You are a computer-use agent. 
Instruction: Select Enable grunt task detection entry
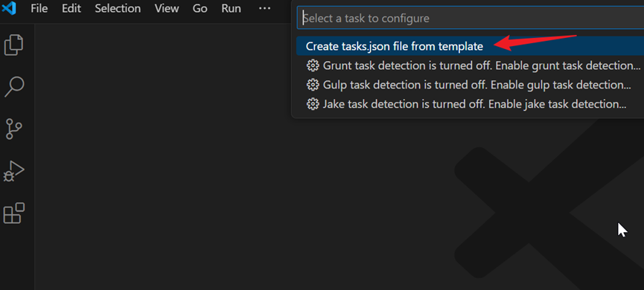click(470, 65)
